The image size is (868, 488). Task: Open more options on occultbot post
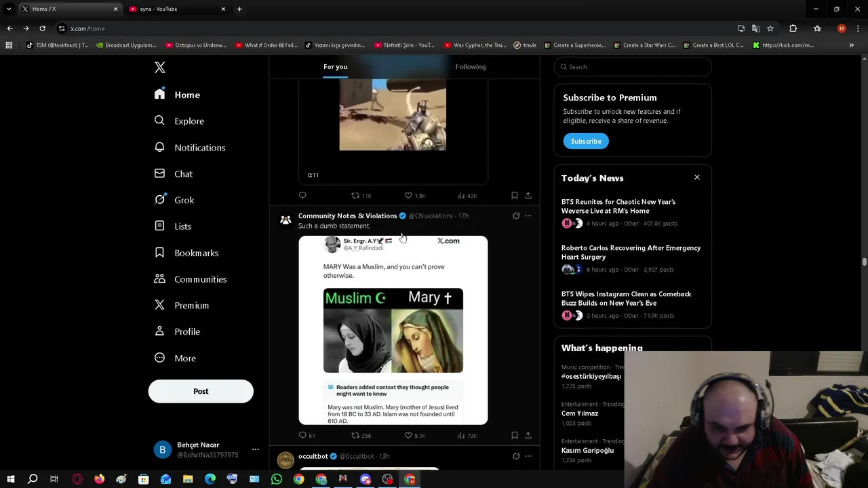(528, 456)
